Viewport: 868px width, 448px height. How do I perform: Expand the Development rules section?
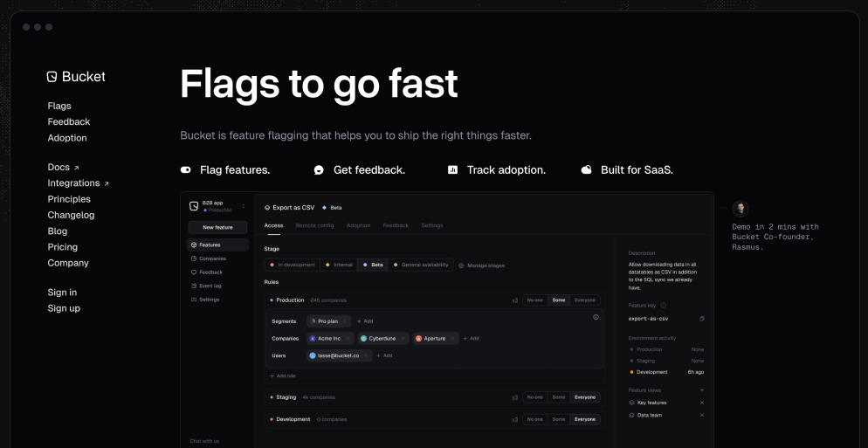[x=293, y=419]
